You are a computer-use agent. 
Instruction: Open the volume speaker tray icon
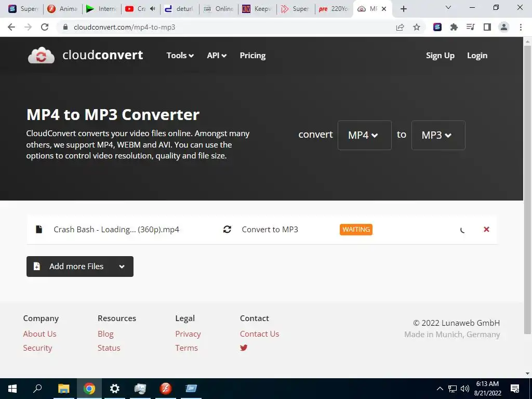coord(465,389)
